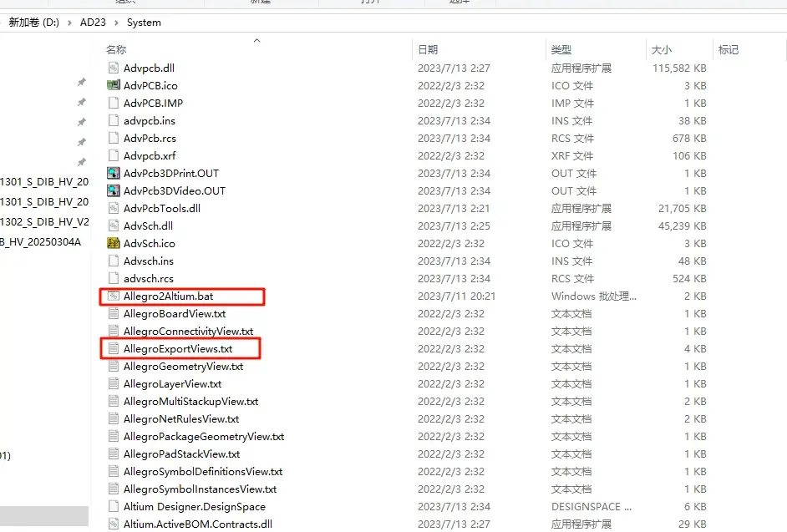
Task: Click the AllegroExportViews.txt document icon
Action: [114, 349]
